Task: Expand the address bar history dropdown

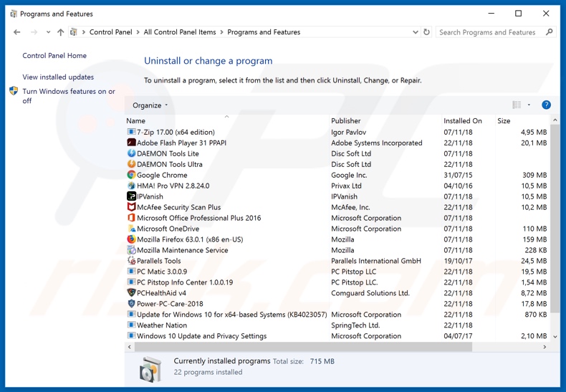Action: coord(416,32)
